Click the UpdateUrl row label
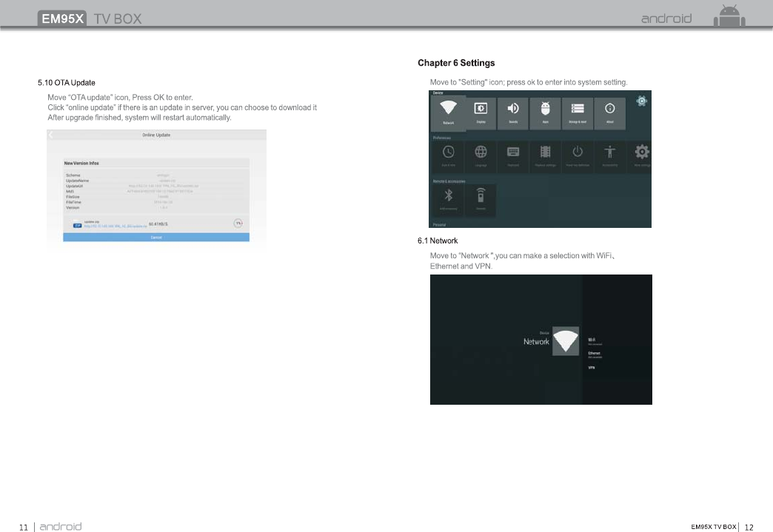 pos(75,186)
